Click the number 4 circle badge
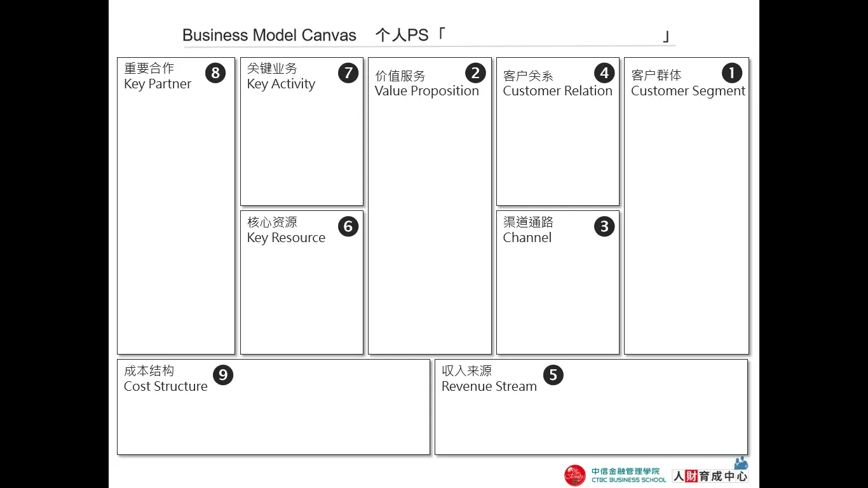Viewport: 868px width, 488px height. (x=604, y=73)
